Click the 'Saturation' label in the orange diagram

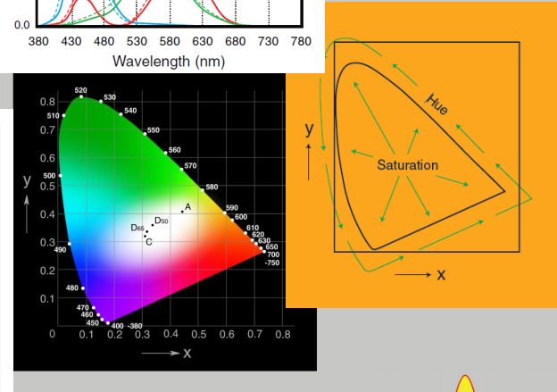pyautogui.click(x=407, y=165)
